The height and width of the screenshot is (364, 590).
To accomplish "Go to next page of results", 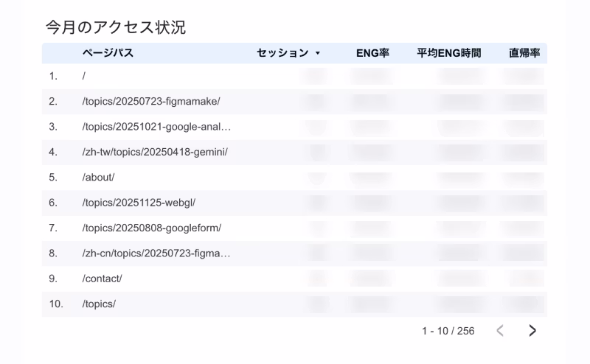I will [532, 331].
